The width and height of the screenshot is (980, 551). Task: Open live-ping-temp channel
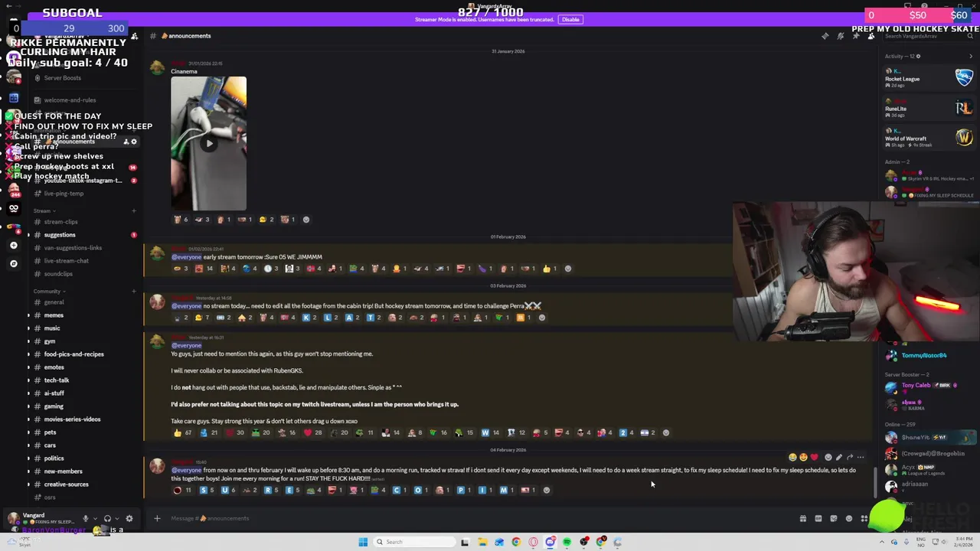click(64, 194)
